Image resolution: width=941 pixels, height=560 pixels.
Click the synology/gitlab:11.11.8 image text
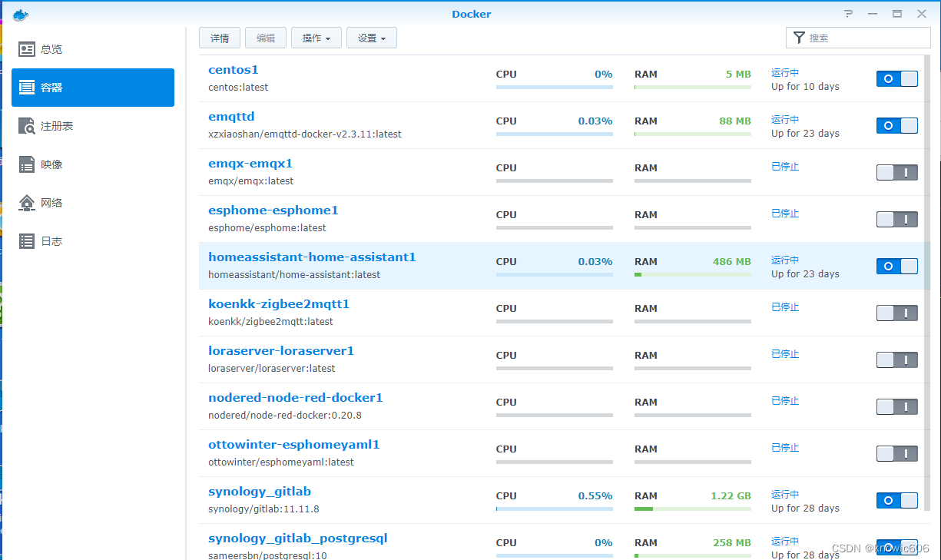(263, 509)
